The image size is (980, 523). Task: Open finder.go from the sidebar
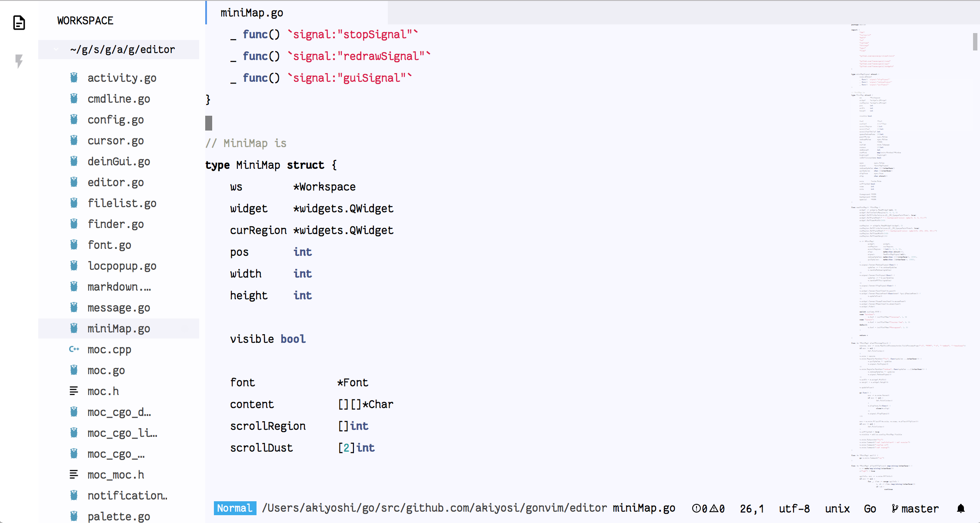(115, 224)
